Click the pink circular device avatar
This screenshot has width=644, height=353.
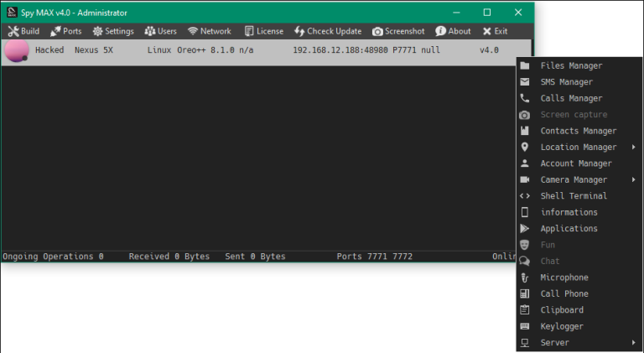pyautogui.click(x=17, y=50)
